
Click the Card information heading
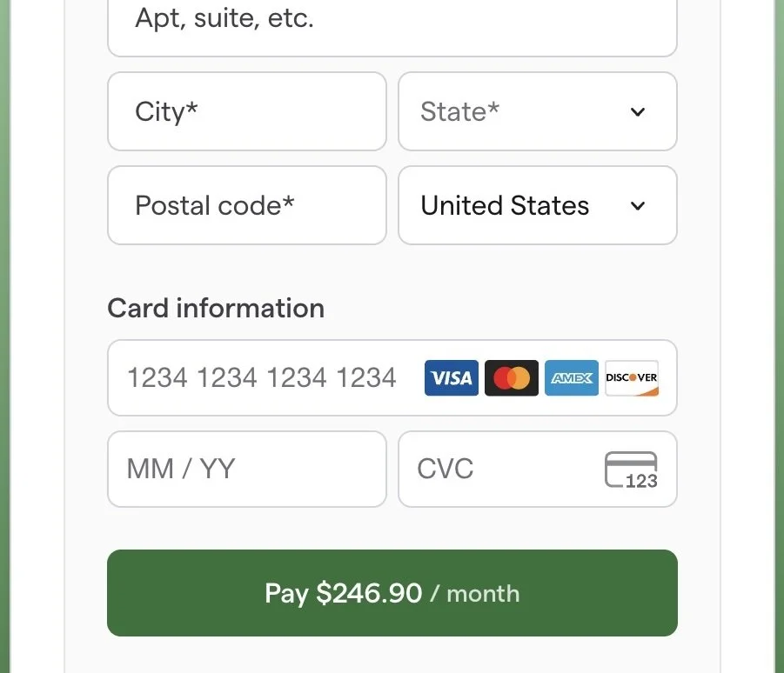(x=216, y=308)
